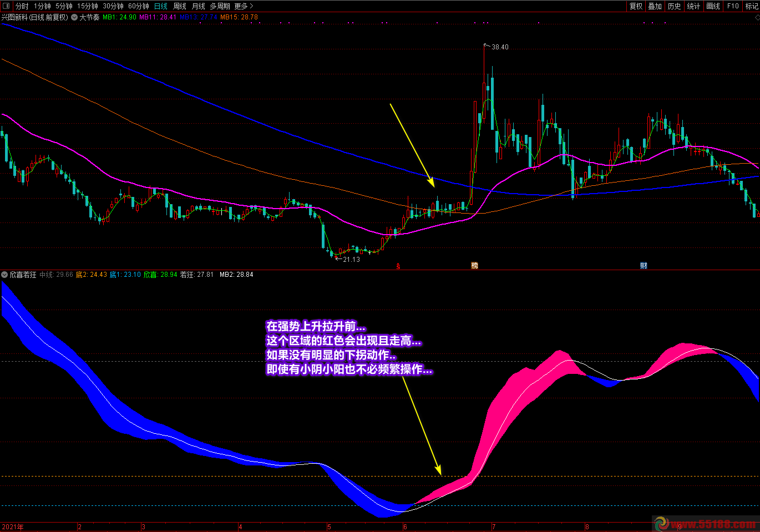Click the red $ event marker
760x532 pixels.
[x=398, y=266]
